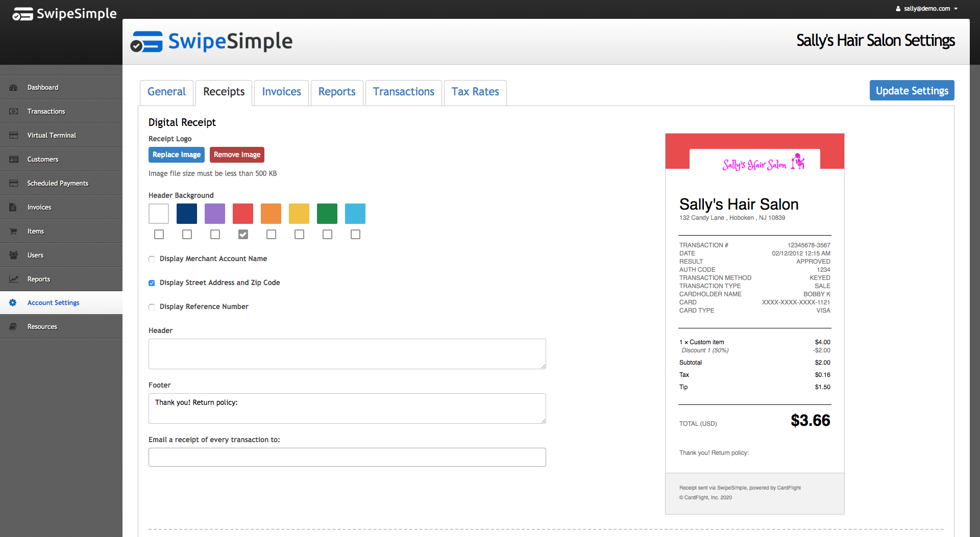Viewport: 980px width, 537px height.
Task: Click Sally's Hair Salon logo in receipt preview
Action: [x=764, y=163]
